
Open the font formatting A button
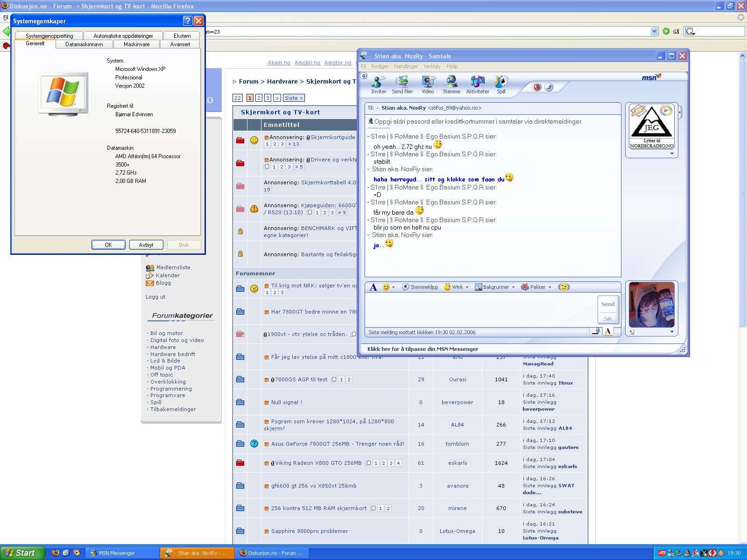(x=373, y=287)
